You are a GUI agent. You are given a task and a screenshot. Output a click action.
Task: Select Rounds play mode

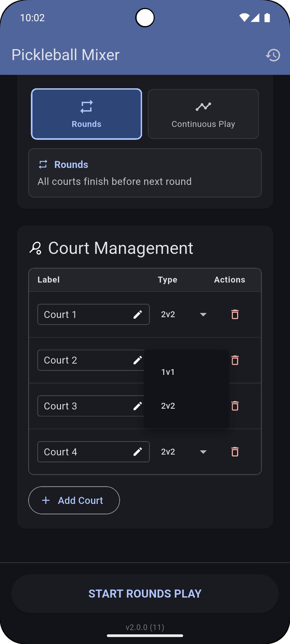point(86,114)
